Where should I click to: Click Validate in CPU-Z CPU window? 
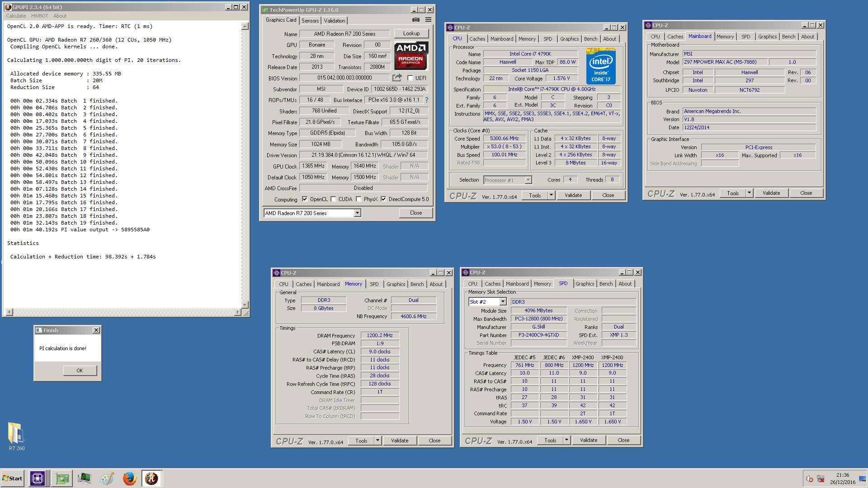(x=573, y=195)
